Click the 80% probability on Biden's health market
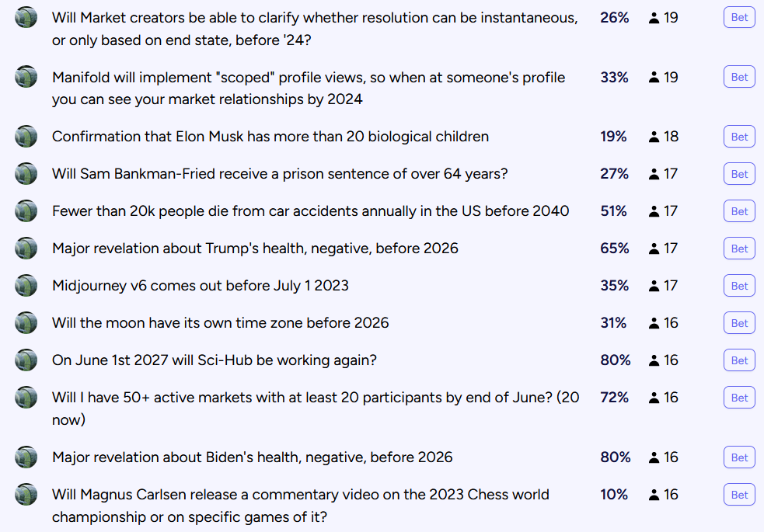 tap(615, 457)
